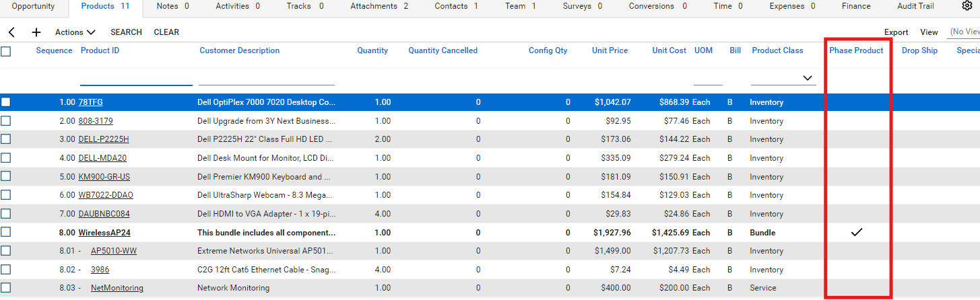Sort by Unit Price column header

[610, 50]
